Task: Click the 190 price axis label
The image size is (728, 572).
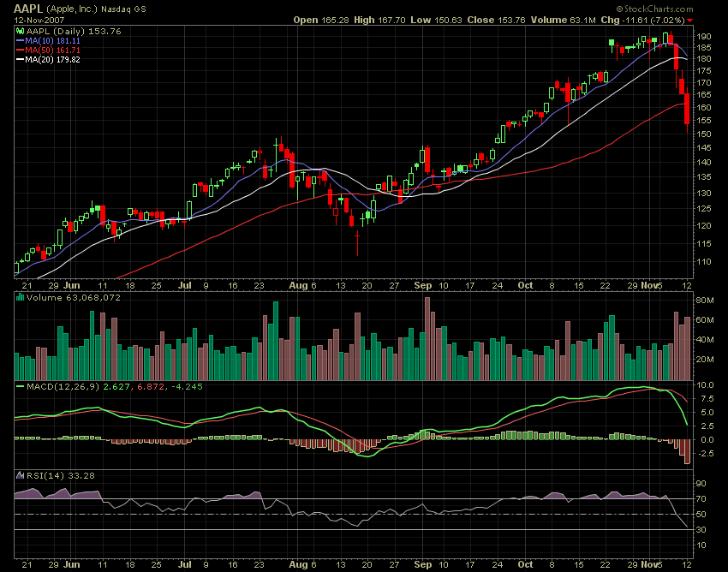Action: 703,37
